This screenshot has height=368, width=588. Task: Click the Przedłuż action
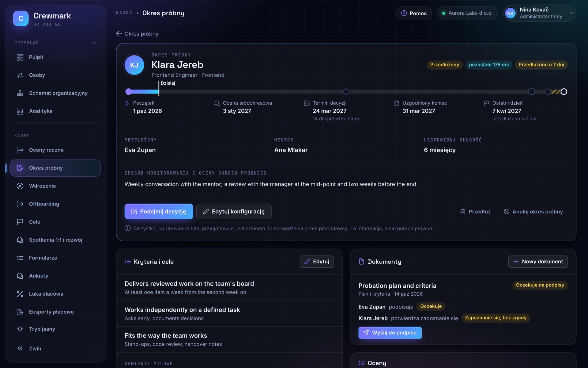[x=475, y=212]
